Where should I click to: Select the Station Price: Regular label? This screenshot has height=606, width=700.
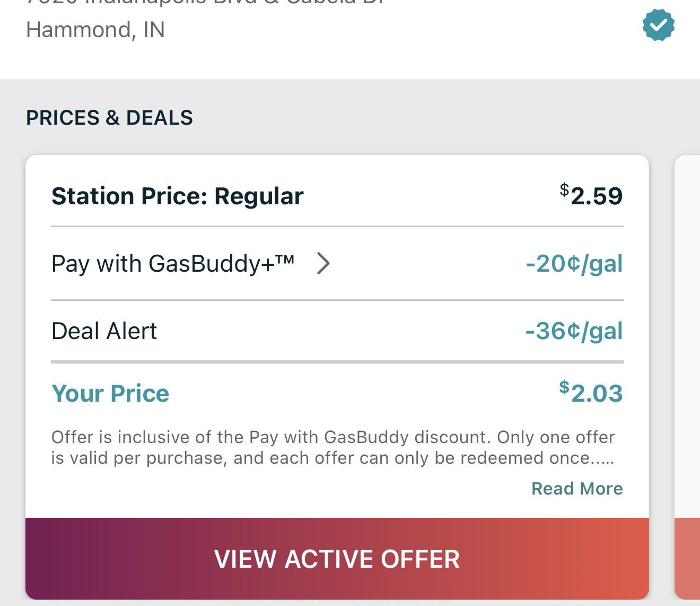point(177,196)
